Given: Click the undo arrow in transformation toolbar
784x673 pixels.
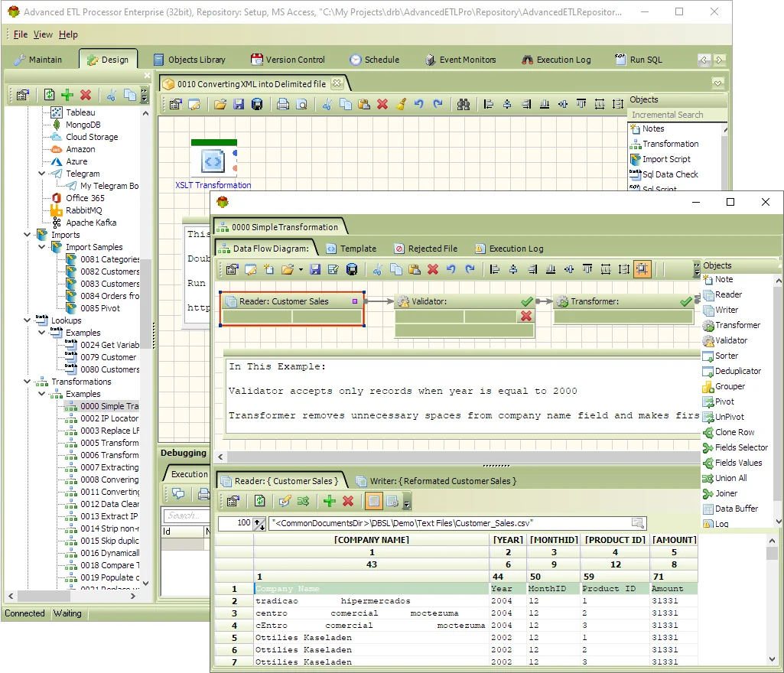Looking at the screenshot, I should click(451, 269).
